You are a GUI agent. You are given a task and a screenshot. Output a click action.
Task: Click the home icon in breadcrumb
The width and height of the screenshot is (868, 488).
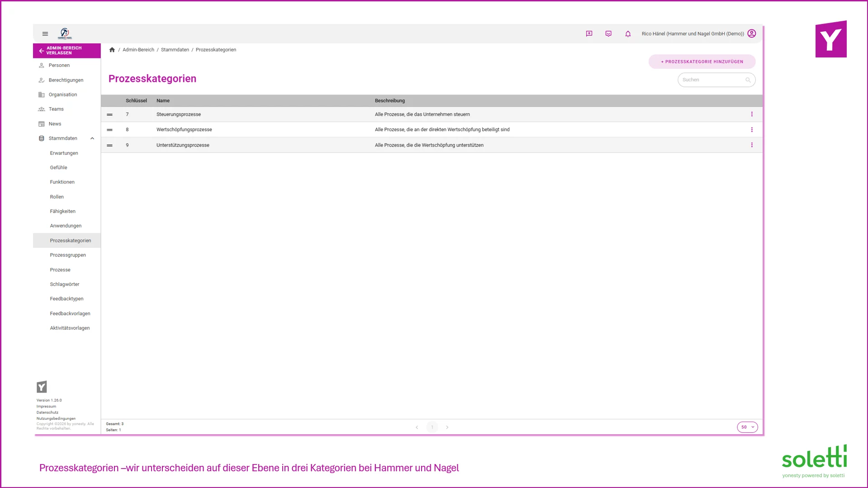tap(112, 50)
